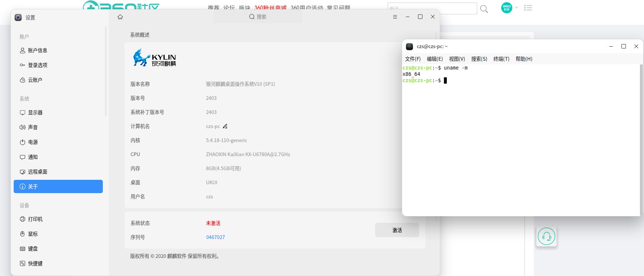644x276 pixels.
Task: Click the headset customer service icon
Action: coord(547,236)
